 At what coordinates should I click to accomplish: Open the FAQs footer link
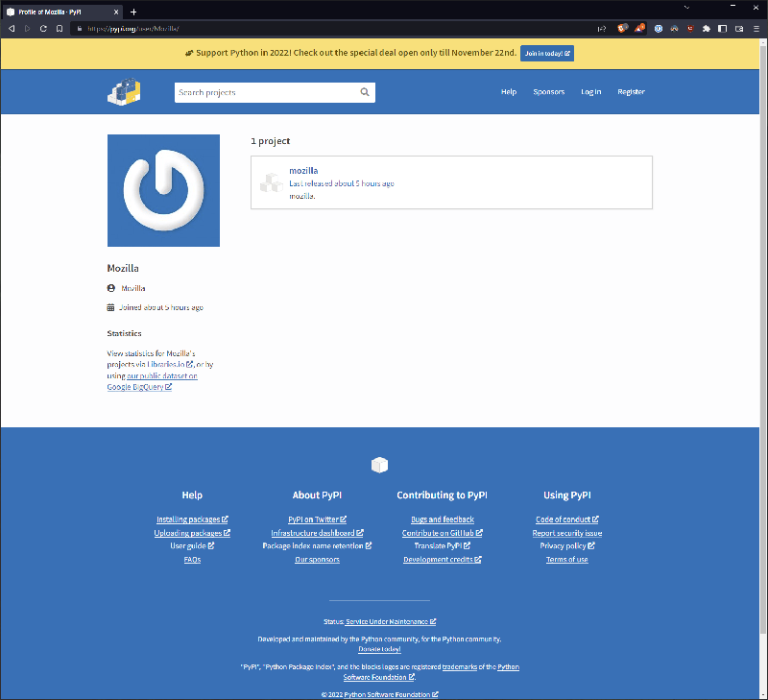tap(192, 560)
